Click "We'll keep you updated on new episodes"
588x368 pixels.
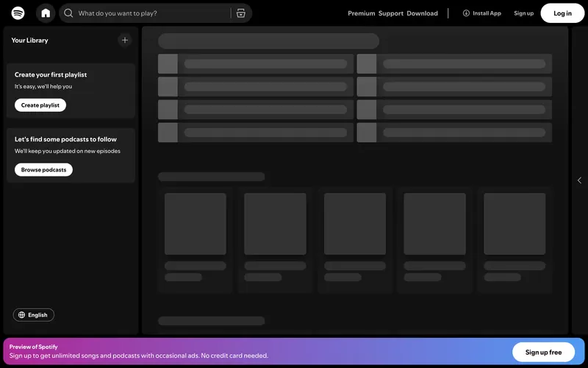coord(68,151)
